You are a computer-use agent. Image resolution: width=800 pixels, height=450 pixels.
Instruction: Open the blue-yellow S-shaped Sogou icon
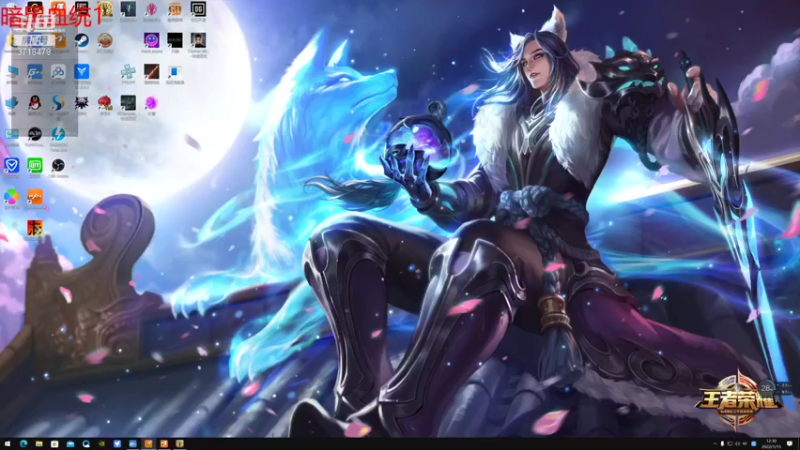[58, 103]
